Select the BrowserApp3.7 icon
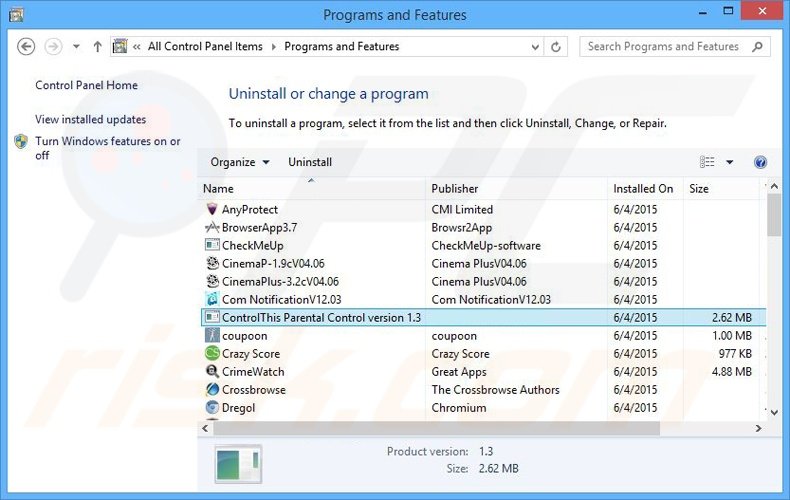The image size is (790, 500). point(212,227)
